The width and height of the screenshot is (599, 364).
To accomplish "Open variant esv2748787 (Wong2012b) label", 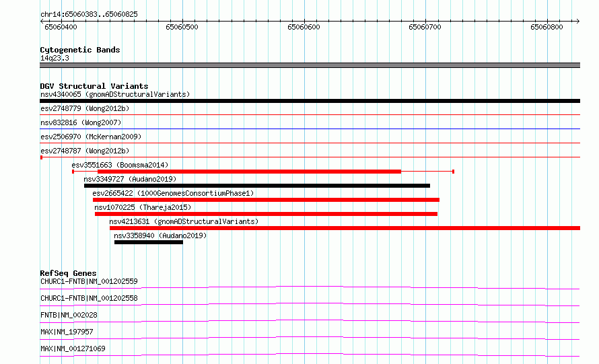I will click(x=85, y=151).
